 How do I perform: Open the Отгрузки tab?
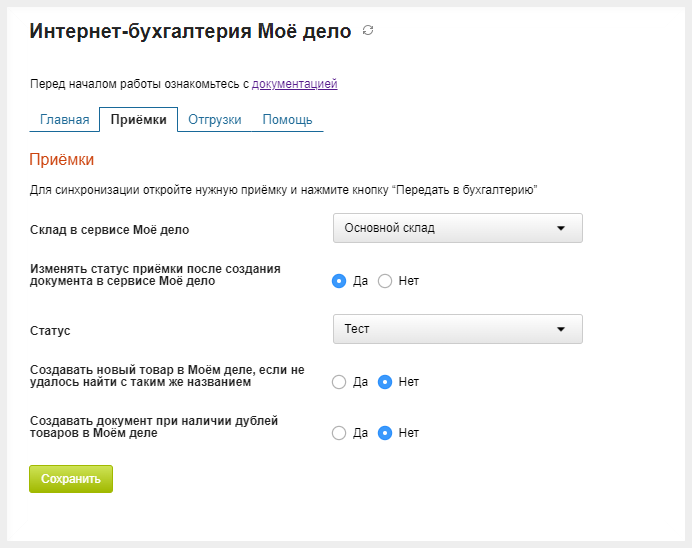click(215, 120)
